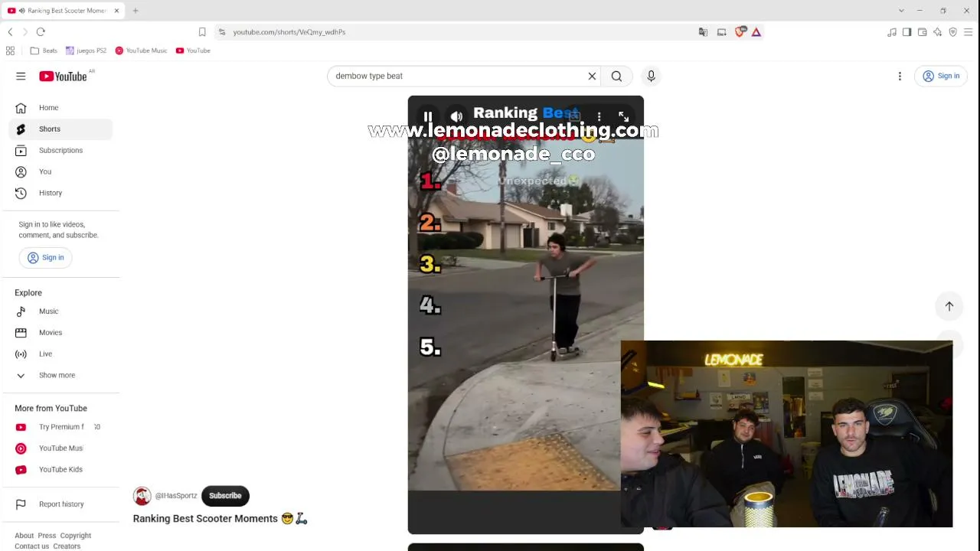The width and height of the screenshot is (980, 551).
Task: Expand Show more in Explore
Action: pos(60,376)
